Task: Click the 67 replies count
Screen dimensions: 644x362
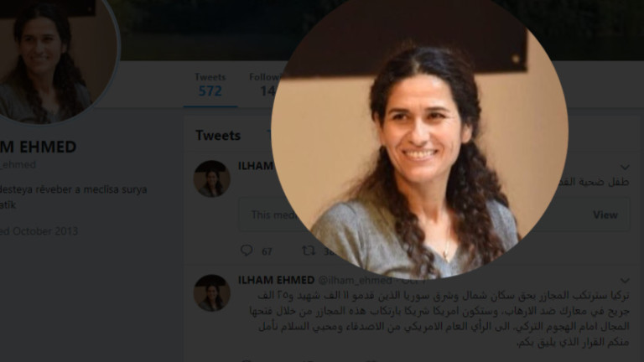Action: (267, 251)
